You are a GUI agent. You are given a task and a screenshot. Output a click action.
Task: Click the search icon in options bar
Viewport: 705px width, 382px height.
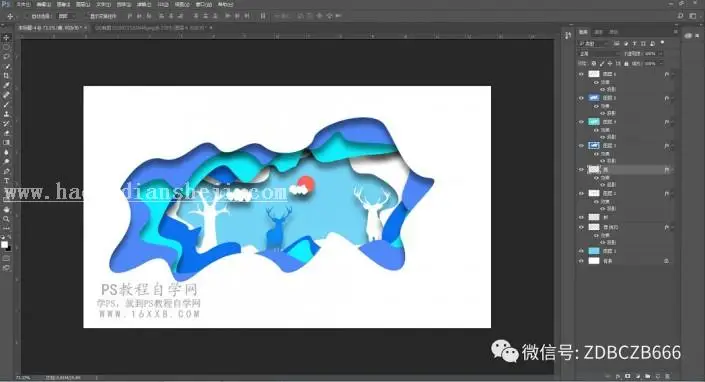coord(681,16)
